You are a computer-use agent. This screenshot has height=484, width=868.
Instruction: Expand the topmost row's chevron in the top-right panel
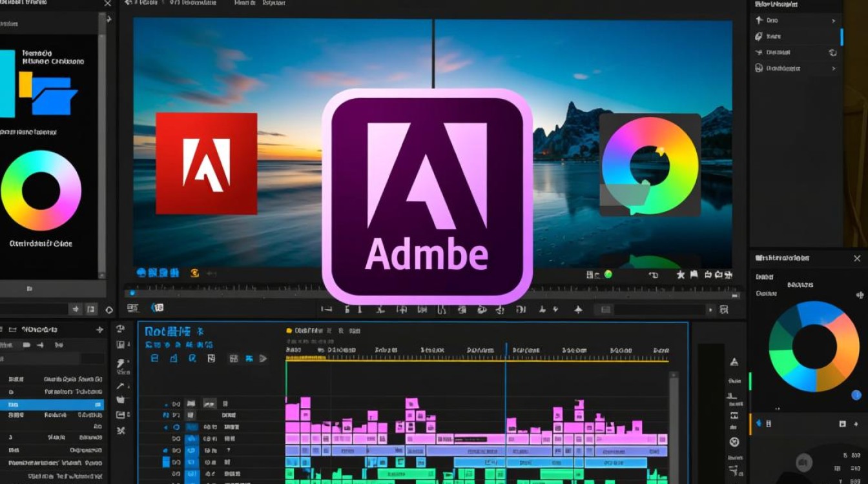click(x=833, y=21)
